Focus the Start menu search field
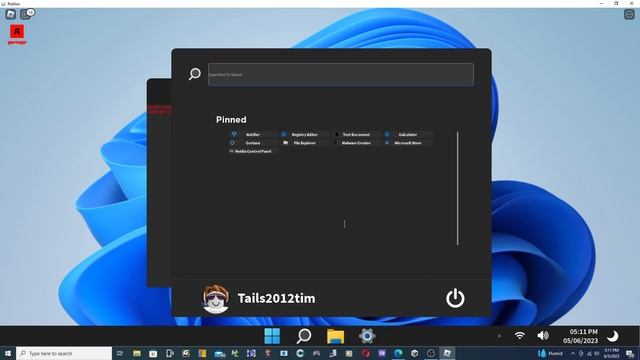The height and width of the screenshot is (360, 640). [x=341, y=74]
